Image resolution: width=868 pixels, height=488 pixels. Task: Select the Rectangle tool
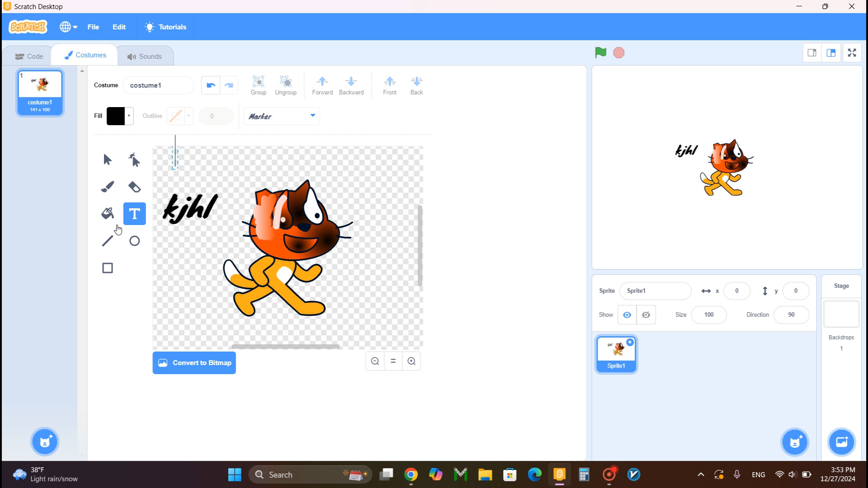coord(107,268)
